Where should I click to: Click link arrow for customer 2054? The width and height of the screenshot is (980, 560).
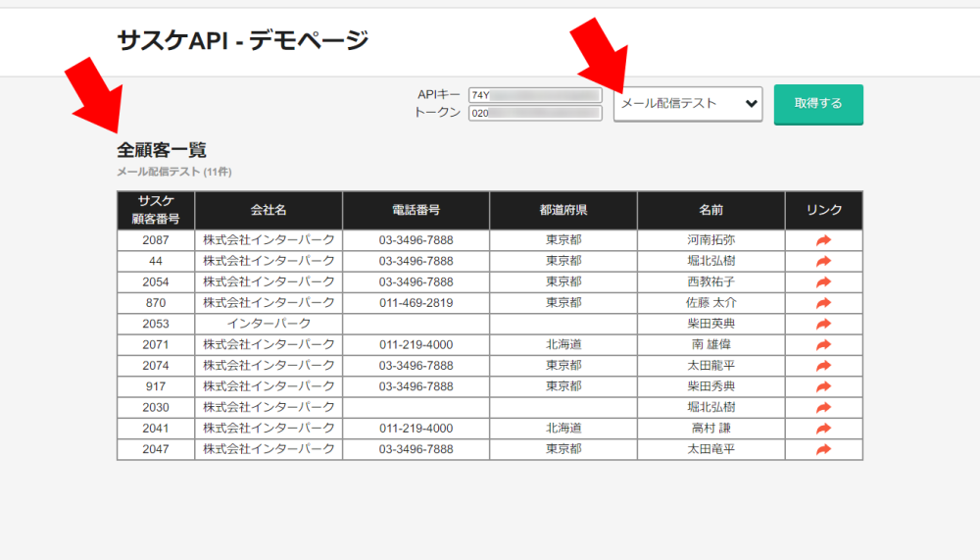[x=823, y=282]
